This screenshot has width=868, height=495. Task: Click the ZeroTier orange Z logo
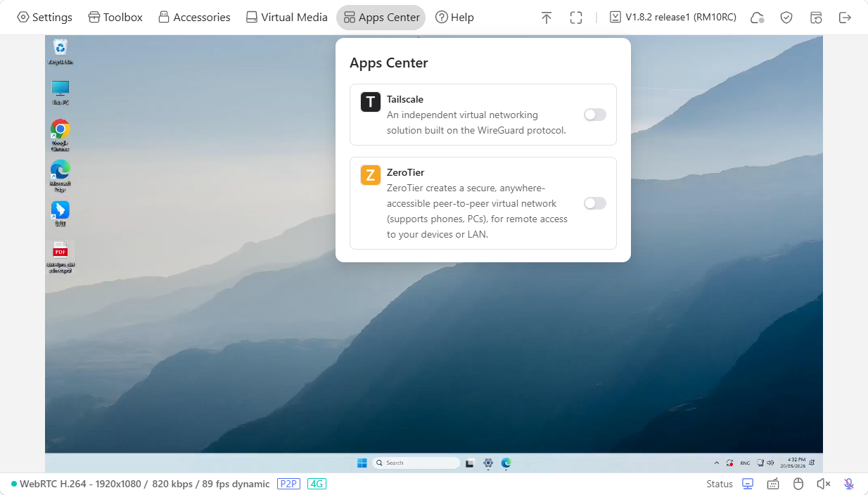371,175
